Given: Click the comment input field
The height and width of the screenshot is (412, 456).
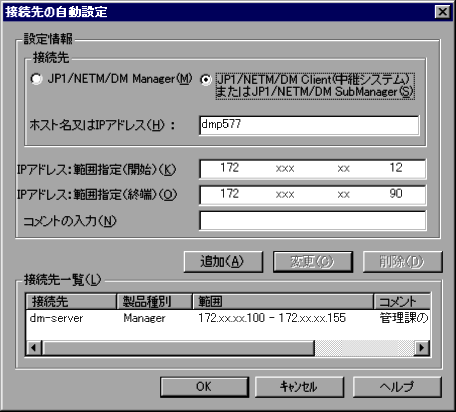Looking at the screenshot, I should [312, 220].
